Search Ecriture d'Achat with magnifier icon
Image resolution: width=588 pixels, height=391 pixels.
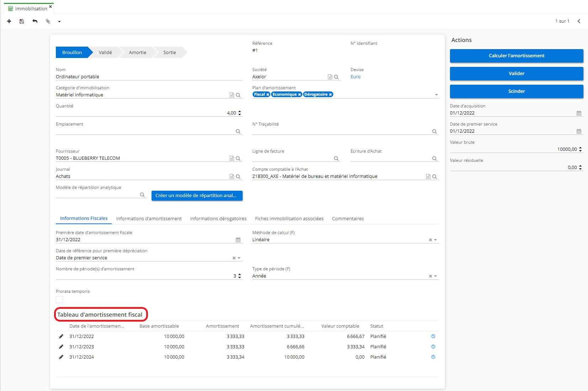click(x=435, y=158)
